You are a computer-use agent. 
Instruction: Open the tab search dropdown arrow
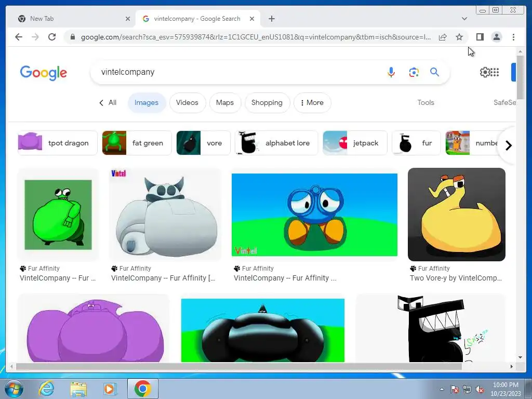[464, 19]
